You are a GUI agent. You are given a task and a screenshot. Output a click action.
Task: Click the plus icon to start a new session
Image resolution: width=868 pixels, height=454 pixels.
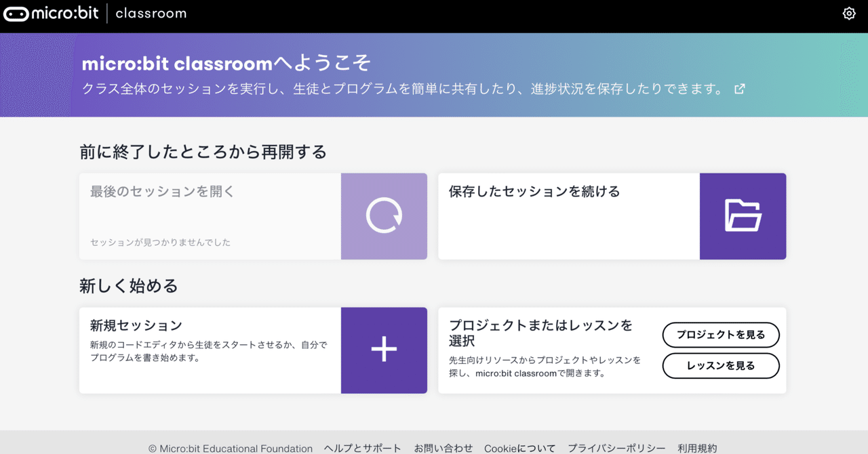(x=384, y=350)
